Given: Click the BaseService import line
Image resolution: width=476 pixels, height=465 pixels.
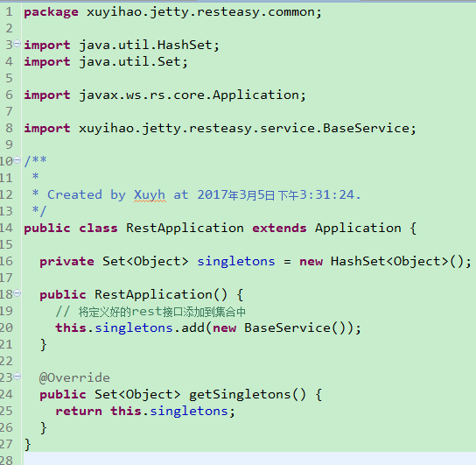Looking at the screenshot, I should 220,128.
